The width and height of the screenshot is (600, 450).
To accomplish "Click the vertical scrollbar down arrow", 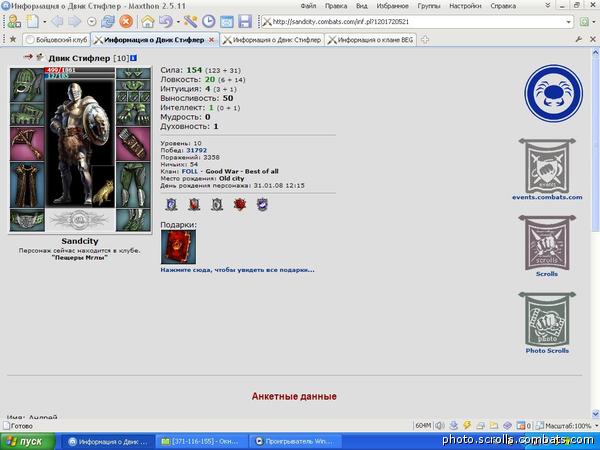I will 595,414.
